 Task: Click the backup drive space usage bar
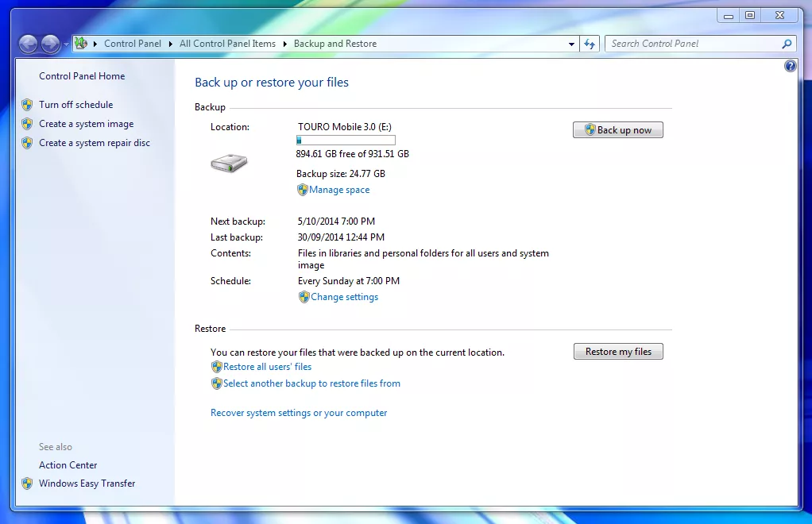pyautogui.click(x=346, y=140)
